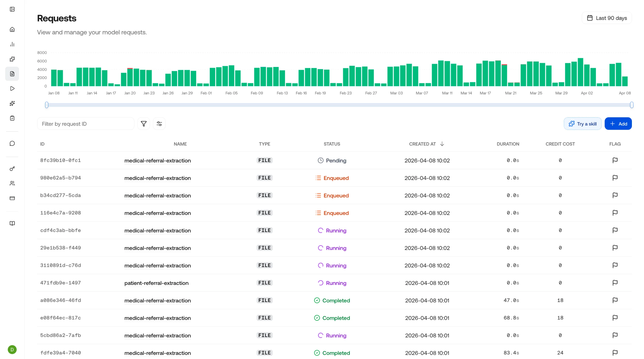Open the clipboard check sidebar icon

point(12,118)
